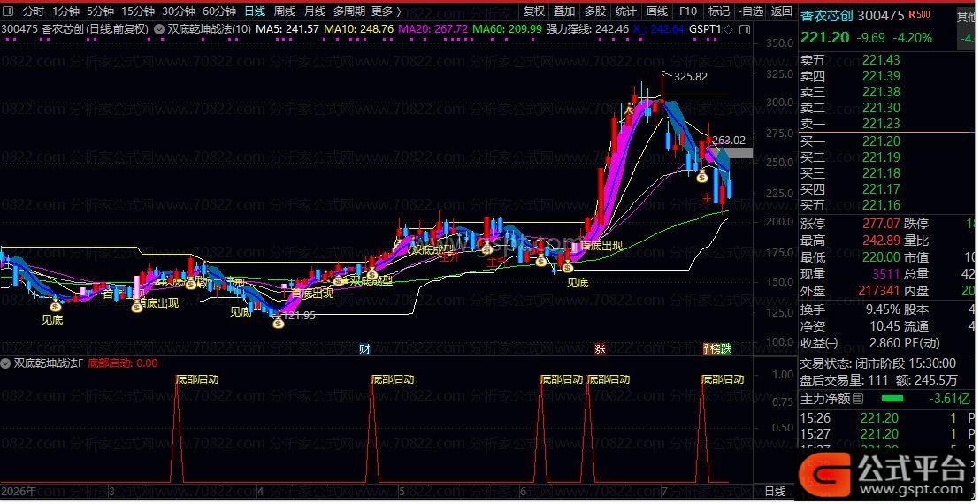
Task: Select the 60分钟 period tab
Action: click(x=219, y=11)
